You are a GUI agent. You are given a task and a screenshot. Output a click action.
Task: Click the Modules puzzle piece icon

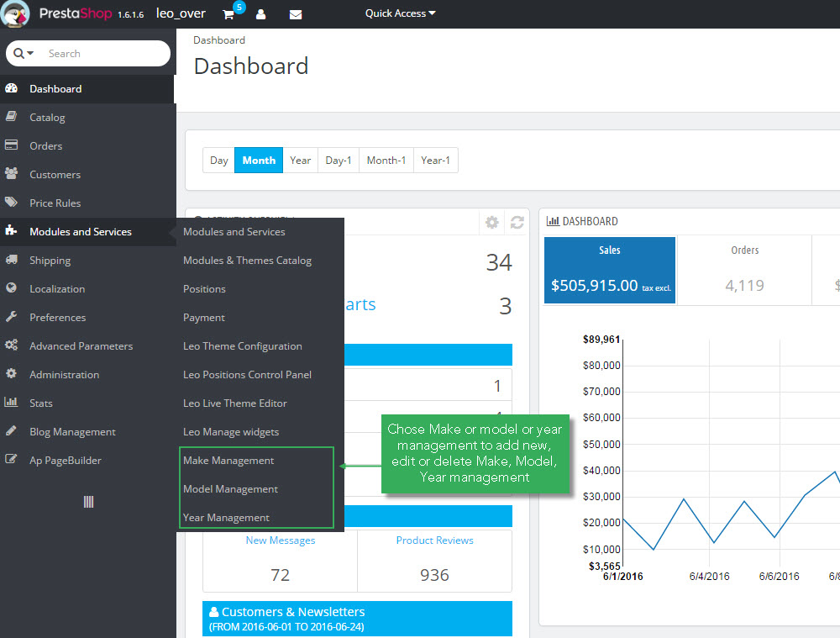coord(11,231)
